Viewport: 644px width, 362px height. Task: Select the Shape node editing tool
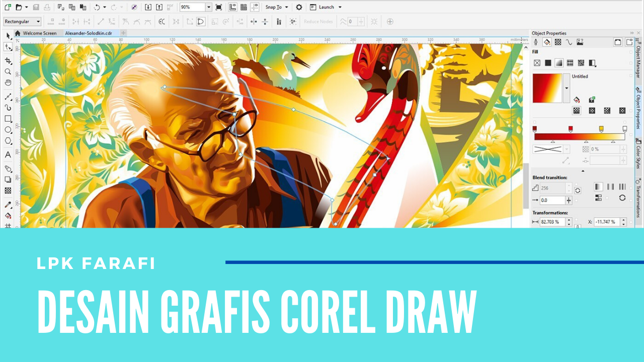click(8, 47)
